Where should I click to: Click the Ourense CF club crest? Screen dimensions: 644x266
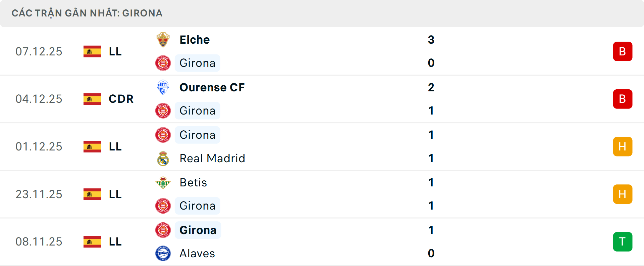click(163, 87)
